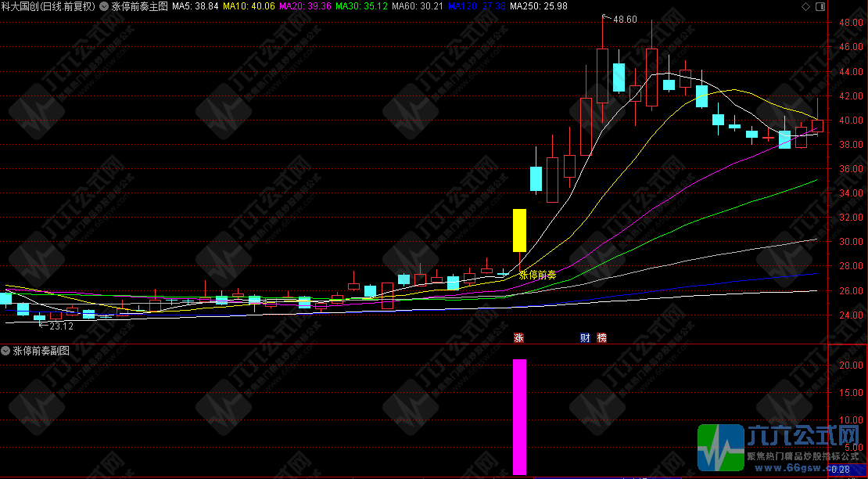
Task: Click the 48.60 high price marker
Action: [x=624, y=20]
